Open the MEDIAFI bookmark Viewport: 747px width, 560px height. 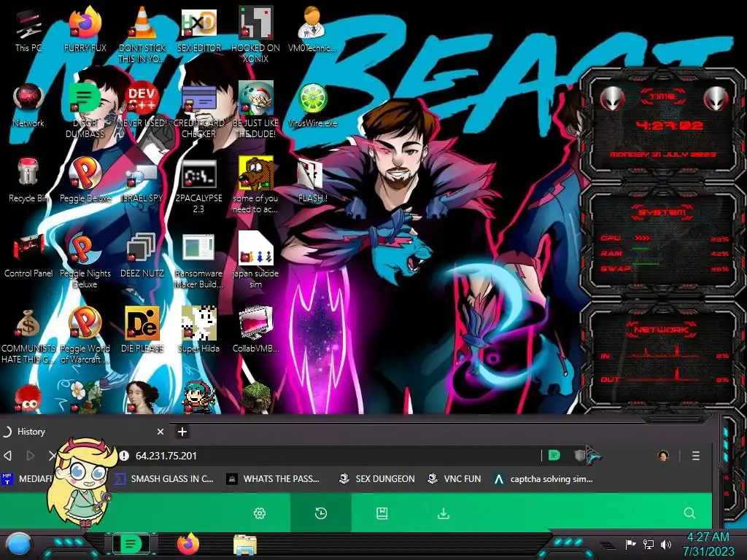(27, 478)
